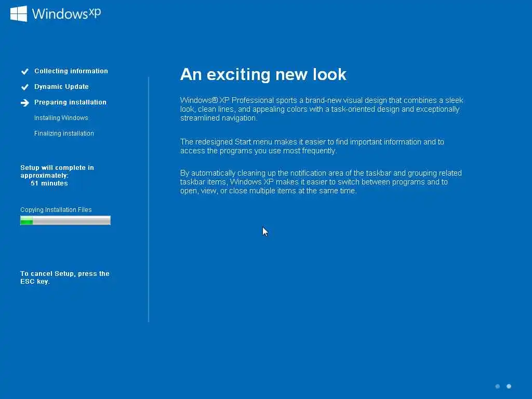Screen dimensions: 532x399
Task: Click the Windows XP wordmark text
Action: tap(66, 14)
